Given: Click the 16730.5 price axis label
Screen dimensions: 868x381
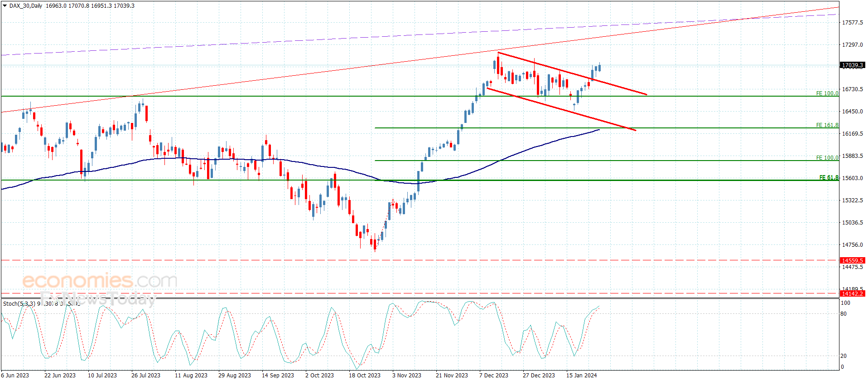Looking at the screenshot, I should click(x=852, y=89).
